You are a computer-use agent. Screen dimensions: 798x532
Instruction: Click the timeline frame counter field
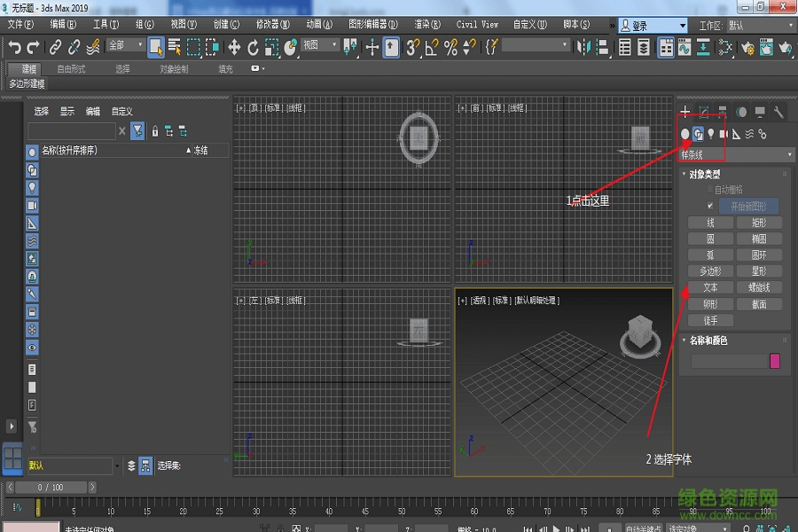[51, 487]
